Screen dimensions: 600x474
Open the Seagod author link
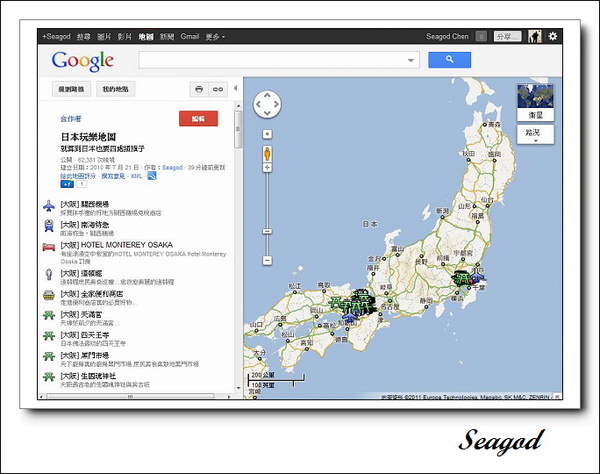(172, 168)
